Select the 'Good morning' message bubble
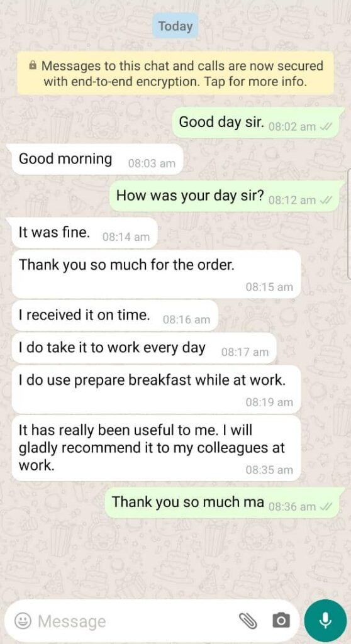 97,159
